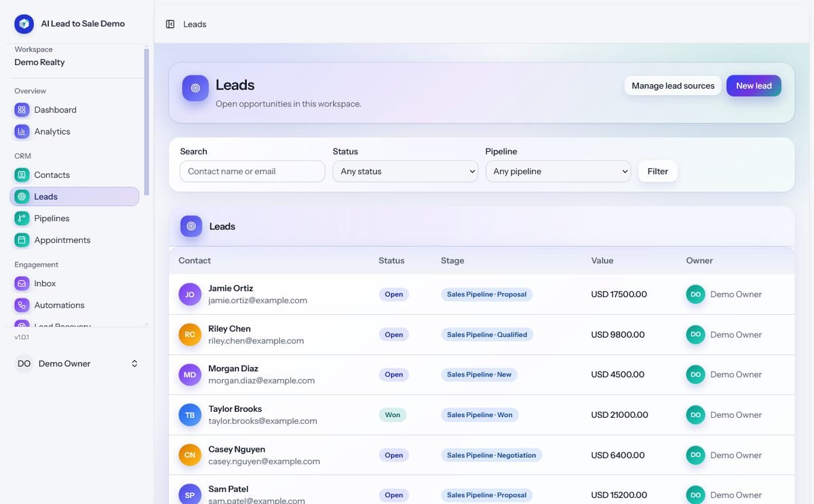Click the Contacts sidebar icon
The image size is (814, 504).
[x=22, y=175]
